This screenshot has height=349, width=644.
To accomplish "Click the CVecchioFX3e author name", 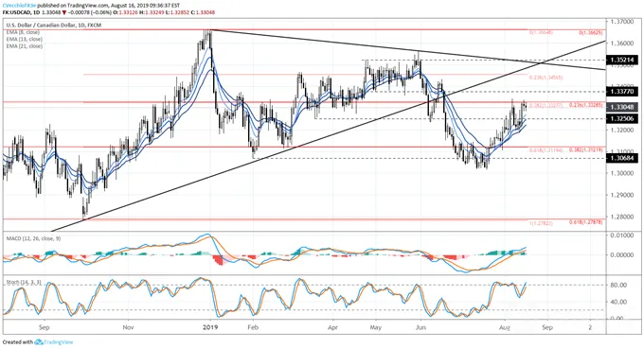I will click(x=19, y=6).
